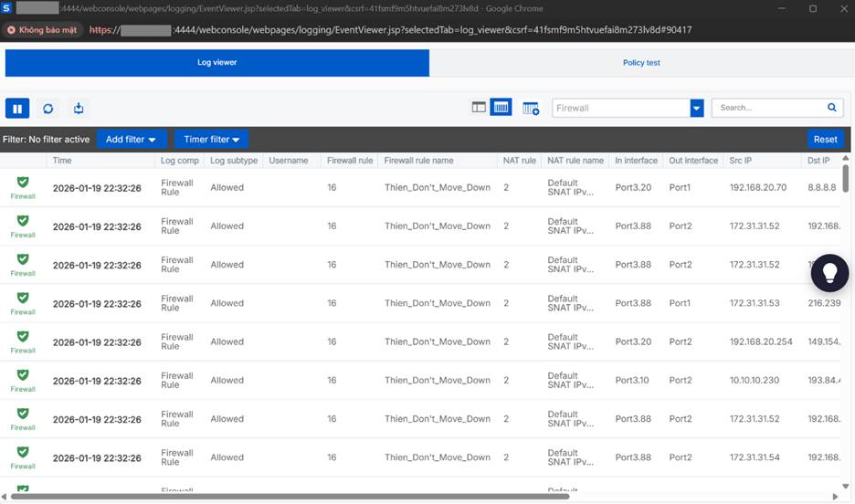
Task: Click into the Search input field
Action: (x=767, y=108)
